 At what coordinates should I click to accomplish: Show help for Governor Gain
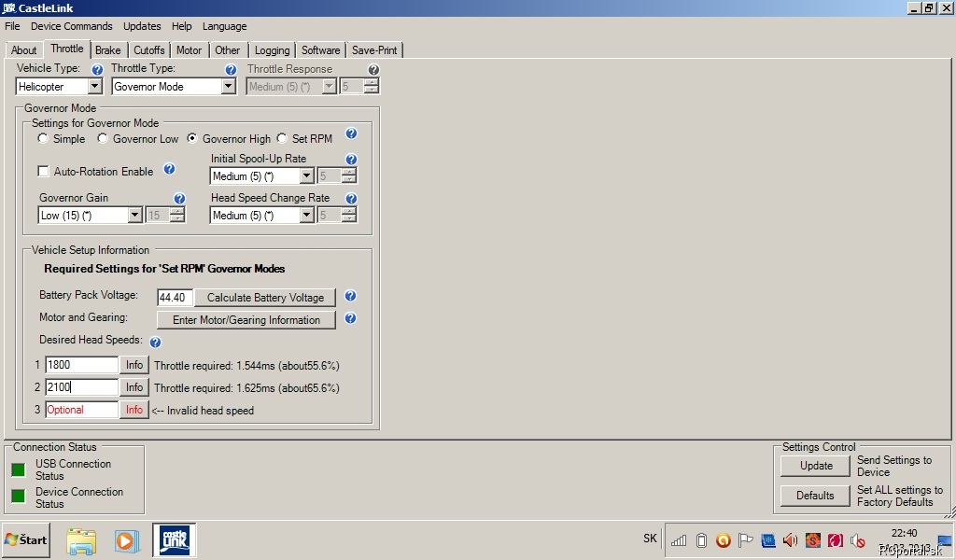coord(179,198)
